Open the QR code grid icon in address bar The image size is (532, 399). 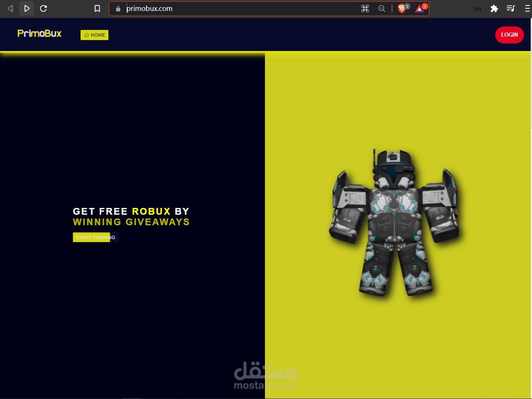pyautogui.click(x=365, y=8)
